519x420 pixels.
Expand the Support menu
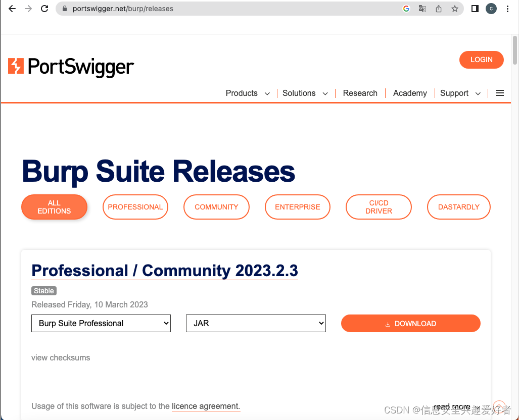pyautogui.click(x=460, y=93)
